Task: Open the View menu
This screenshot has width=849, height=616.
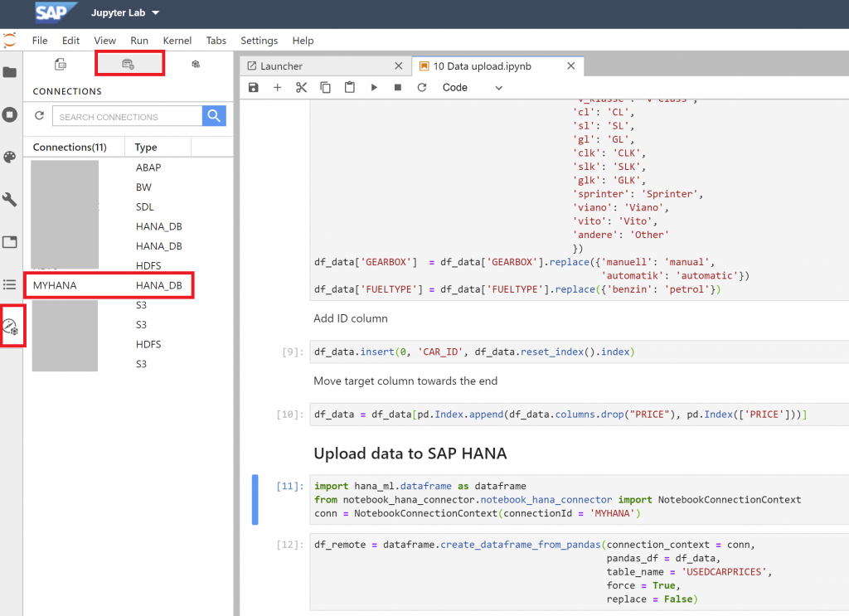Action: pyautogui.click(x=104, y=41)
